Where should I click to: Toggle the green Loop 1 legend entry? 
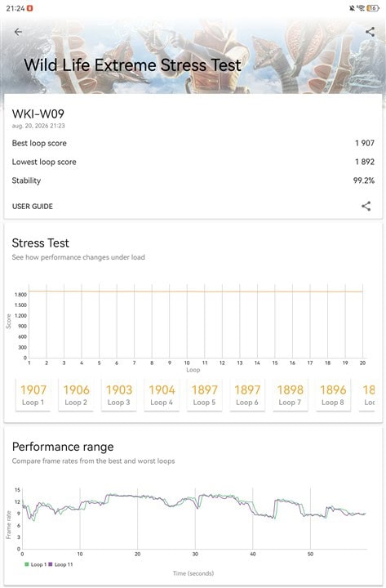(x=36, y=564)
